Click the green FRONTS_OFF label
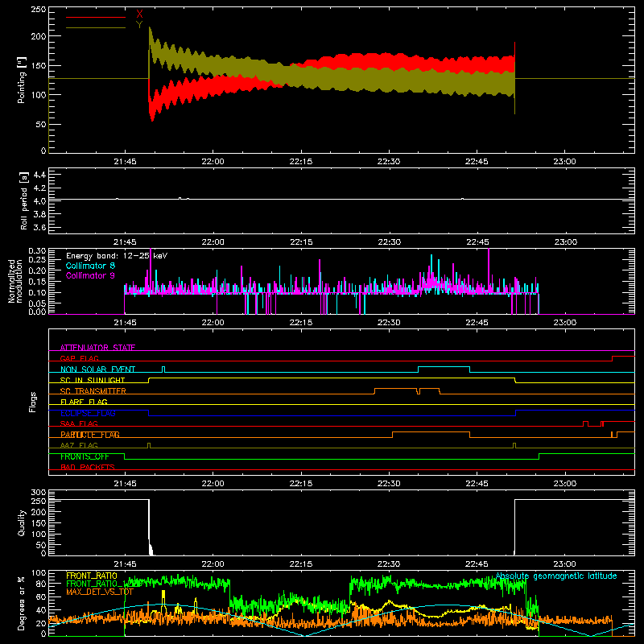The width and height of the screenshot is (644, 644). coord(85,456)
